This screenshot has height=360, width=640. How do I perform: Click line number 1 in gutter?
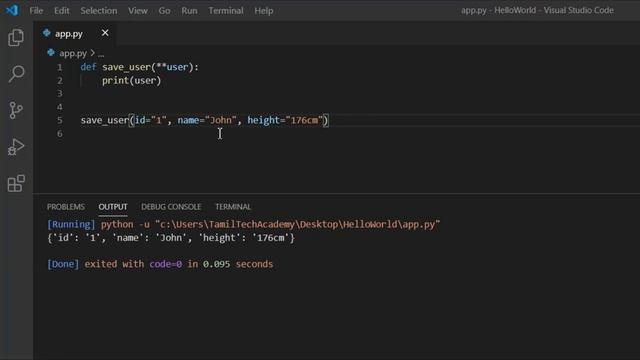tap(60, 67)
